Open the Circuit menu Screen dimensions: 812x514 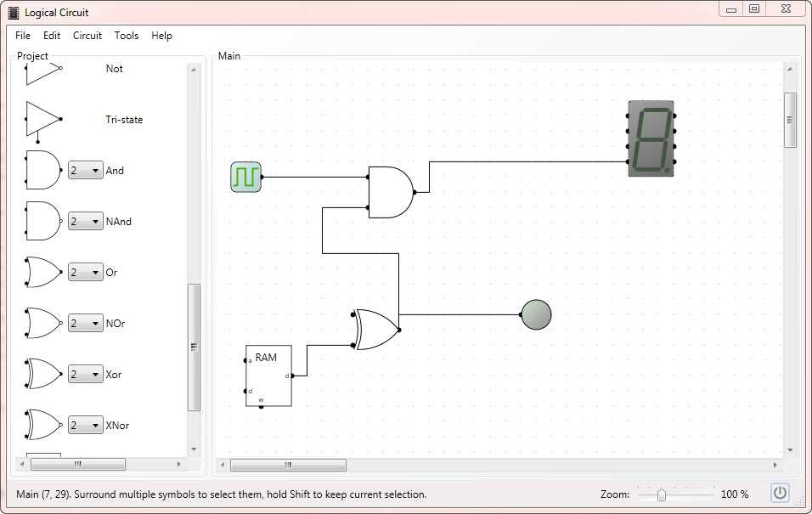87,35
